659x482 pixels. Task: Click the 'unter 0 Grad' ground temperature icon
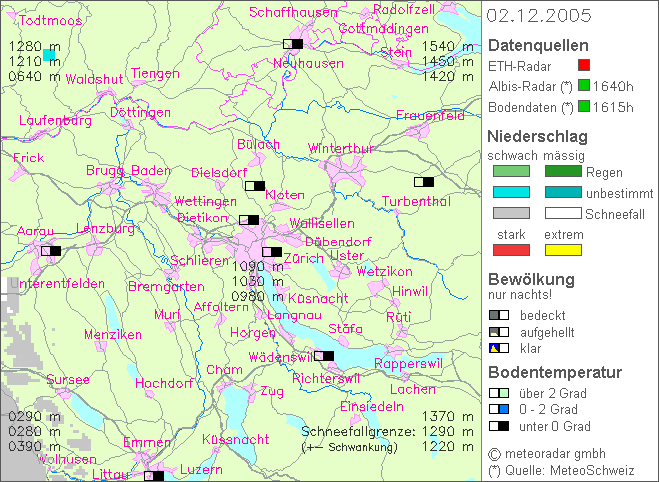pyautogui.click(x=499, y=426)
